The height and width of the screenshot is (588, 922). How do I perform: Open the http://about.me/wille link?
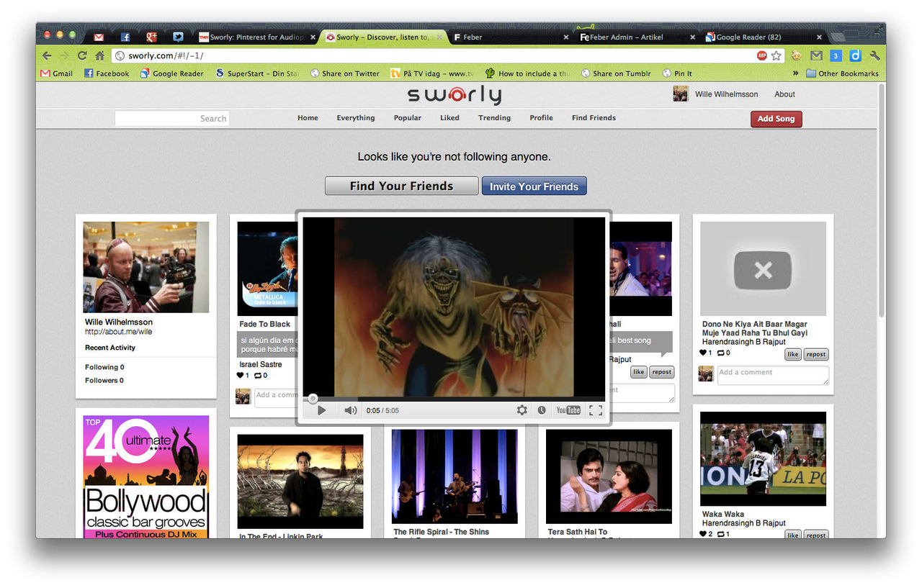pos(119,332)
